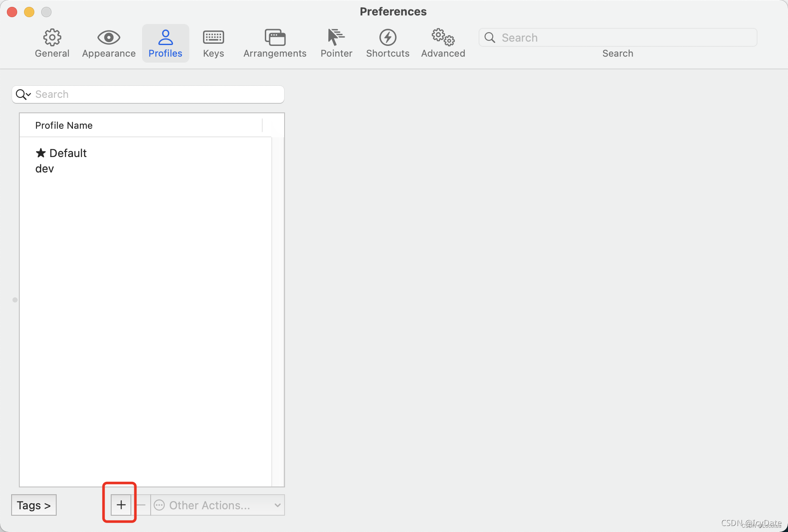
Task: Select the dev profile
Action: click(x=145, y=169)
